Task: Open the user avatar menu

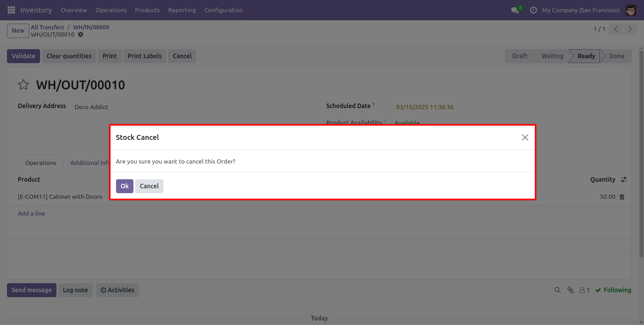Action: 631,10
